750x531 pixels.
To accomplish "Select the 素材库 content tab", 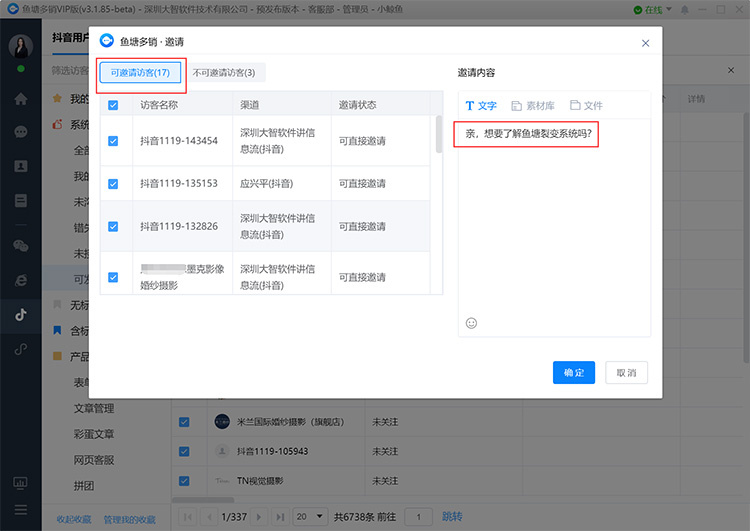I will (533, 106).
